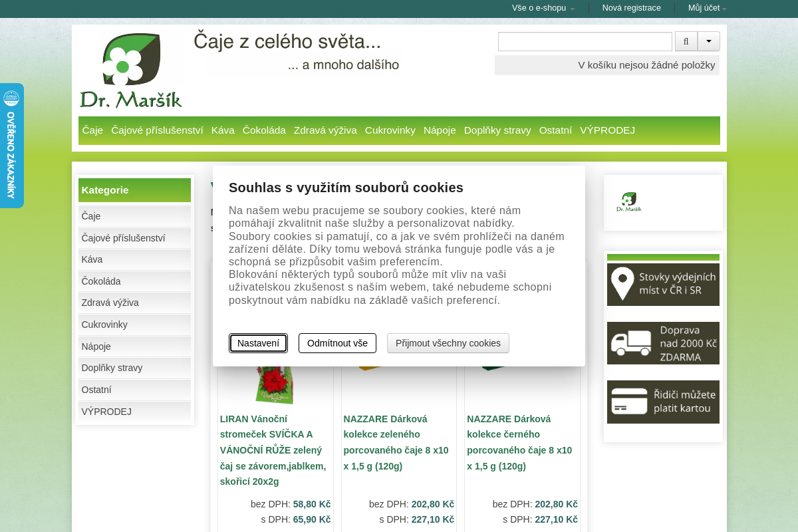Open 'VÝPRODEJ' in the green navigation bar
The width and height of the screenshot is (798, 532).
coord(607,130)
